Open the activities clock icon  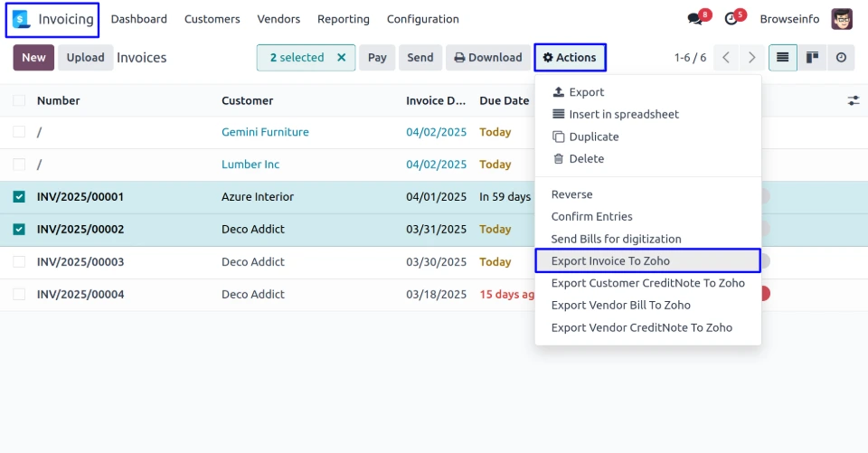pyautogui.click(x=731, y=19)
